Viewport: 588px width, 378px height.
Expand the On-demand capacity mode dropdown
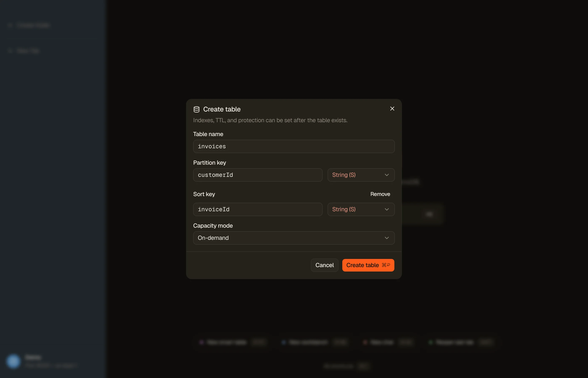pyautogui.click(x=294, y=238)
